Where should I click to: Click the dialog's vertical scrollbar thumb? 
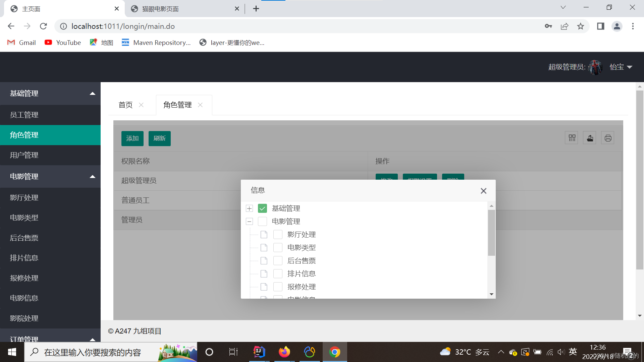coord(491,233)
